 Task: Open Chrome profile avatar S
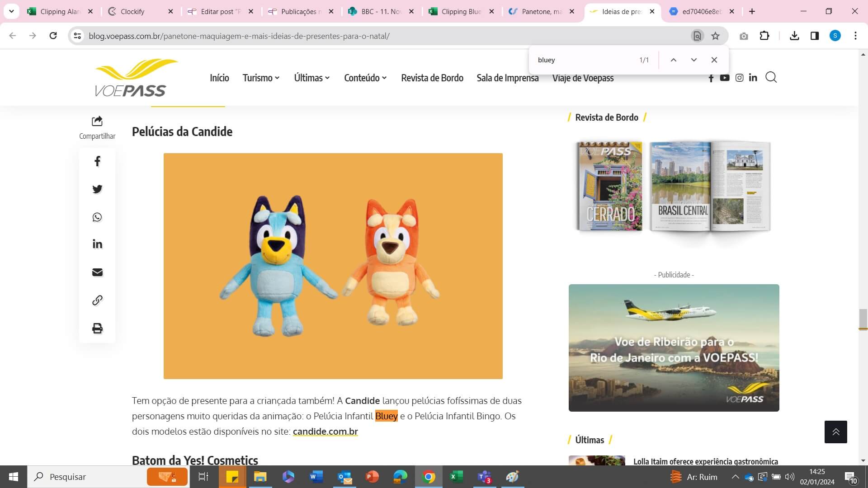835,36
